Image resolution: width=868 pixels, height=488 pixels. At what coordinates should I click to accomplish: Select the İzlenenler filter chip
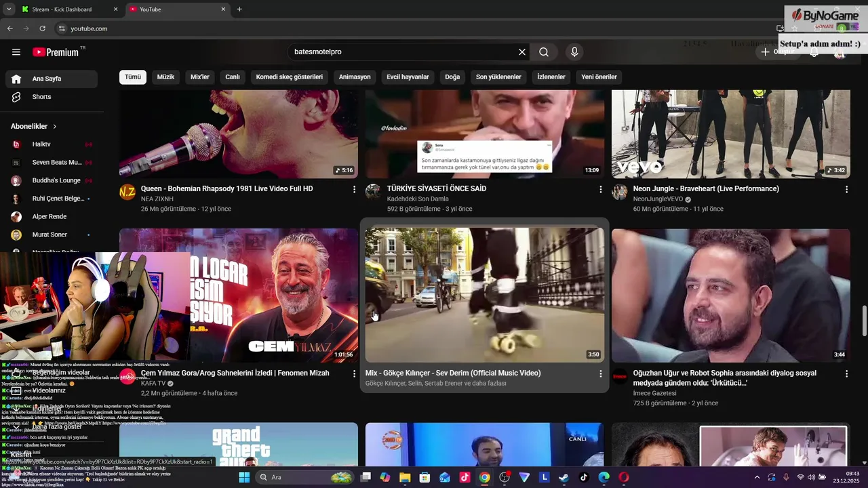click(551, 77)
